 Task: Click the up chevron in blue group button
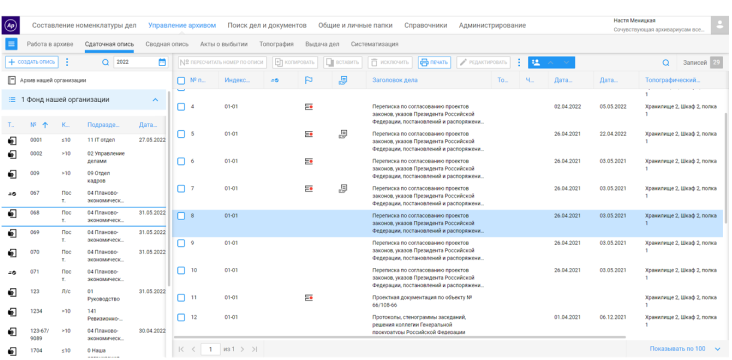[550, 62]
